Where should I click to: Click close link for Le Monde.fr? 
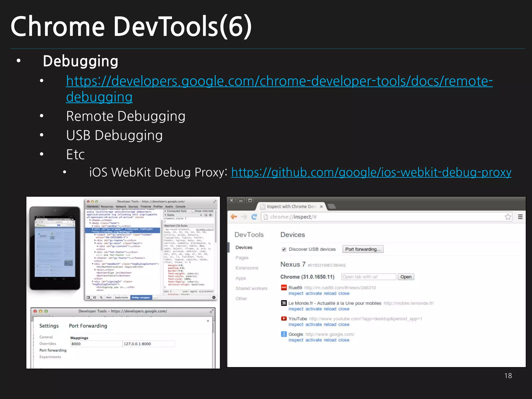click(344, 309)
